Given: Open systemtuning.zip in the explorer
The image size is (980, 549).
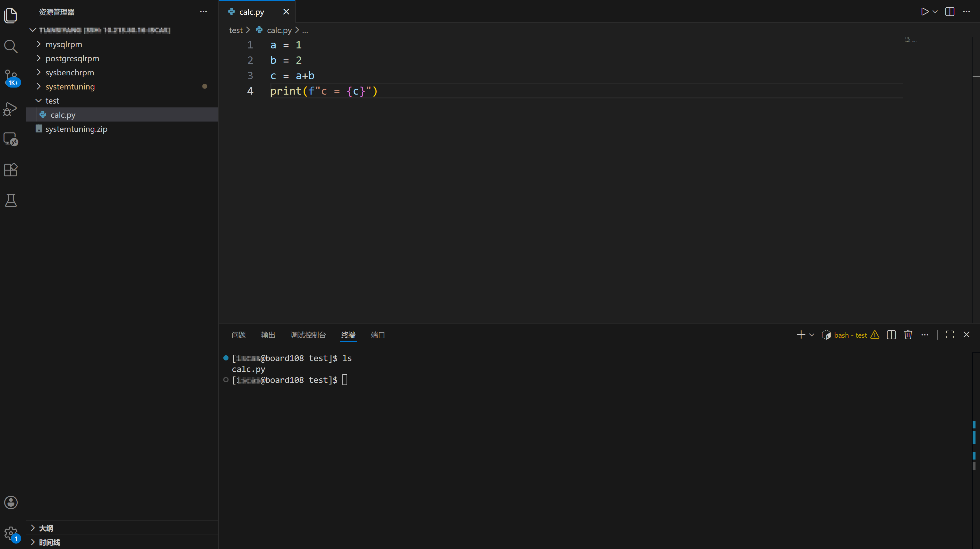Looking at the screenshot, I should (76, 129).
